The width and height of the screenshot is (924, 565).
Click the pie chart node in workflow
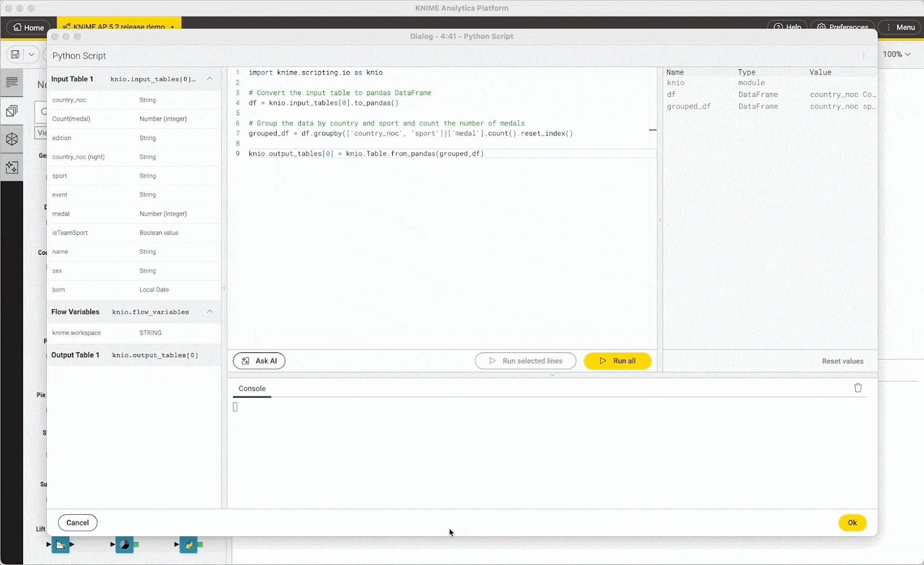click(x=124, y=545)
